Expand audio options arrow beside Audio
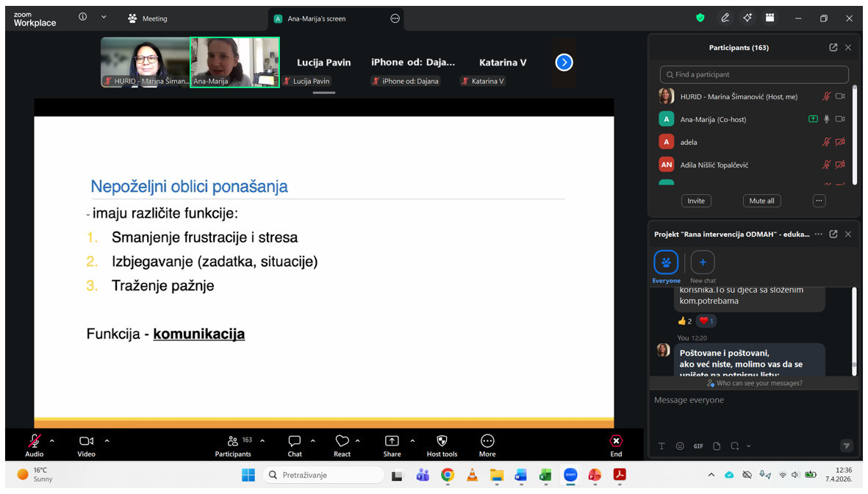Screen dimensions: 868x494 tap(52, 441)
